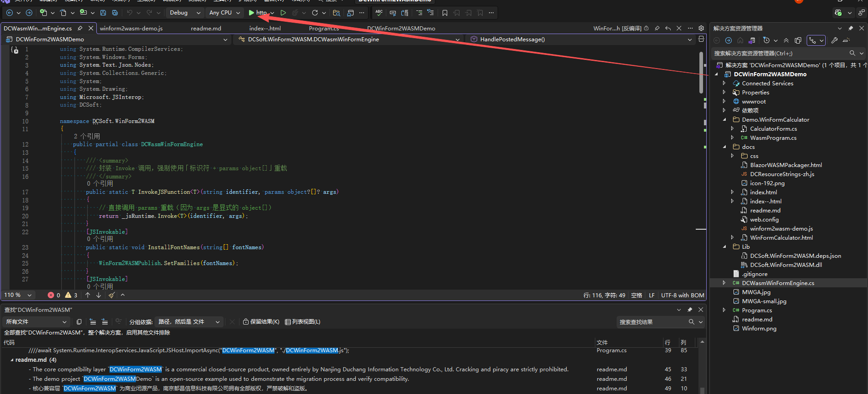This screenshot has height=394, width=868.
Task: Click the red error count indicator
Action: click(54, 295)
